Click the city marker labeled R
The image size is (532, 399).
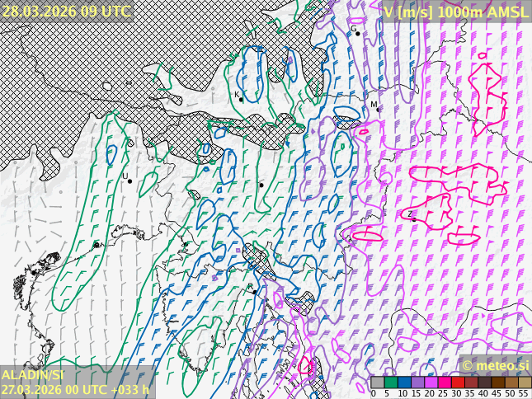coord(254,290)
